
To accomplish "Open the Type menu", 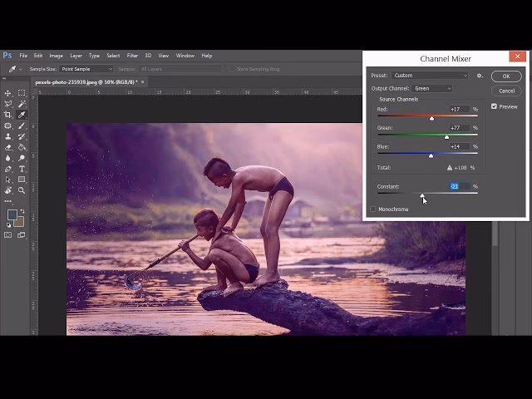I will [x=94, y=56].
